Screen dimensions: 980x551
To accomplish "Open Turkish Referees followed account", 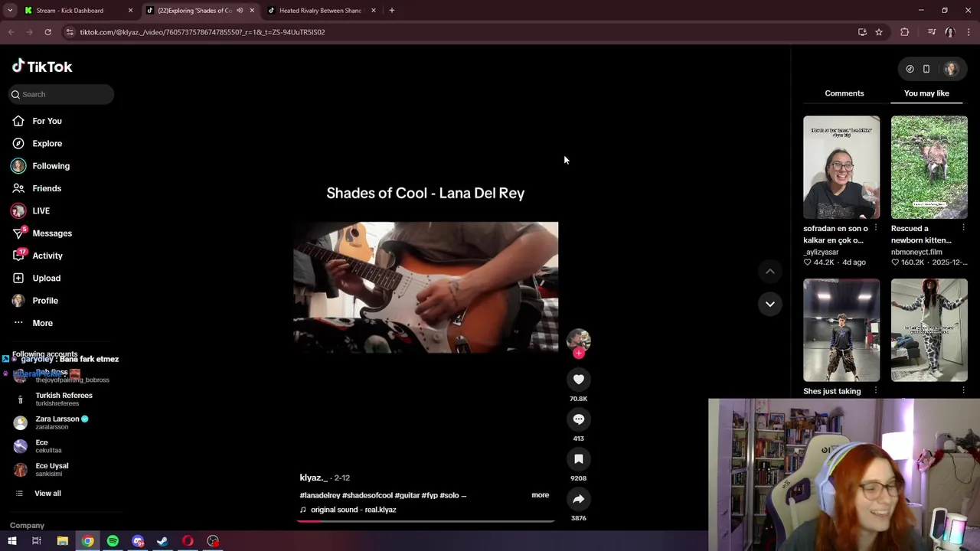I will [x=64, y=399].
